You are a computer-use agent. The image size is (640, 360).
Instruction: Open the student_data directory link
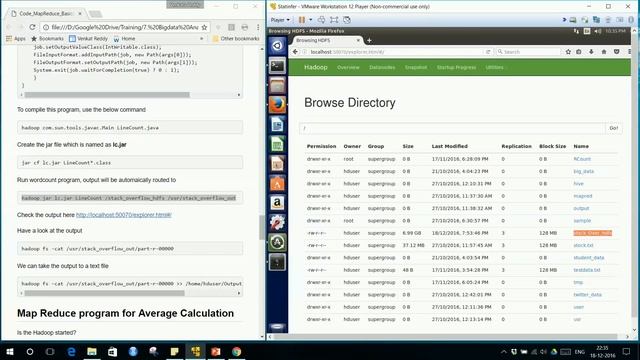[x=589, y=258]
